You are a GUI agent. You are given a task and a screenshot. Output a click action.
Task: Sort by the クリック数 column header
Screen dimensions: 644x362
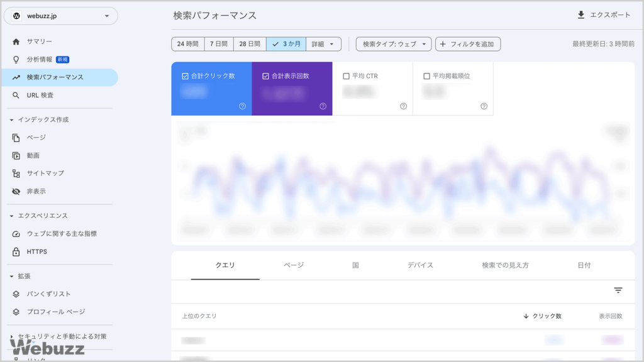[x=547, y=316]
